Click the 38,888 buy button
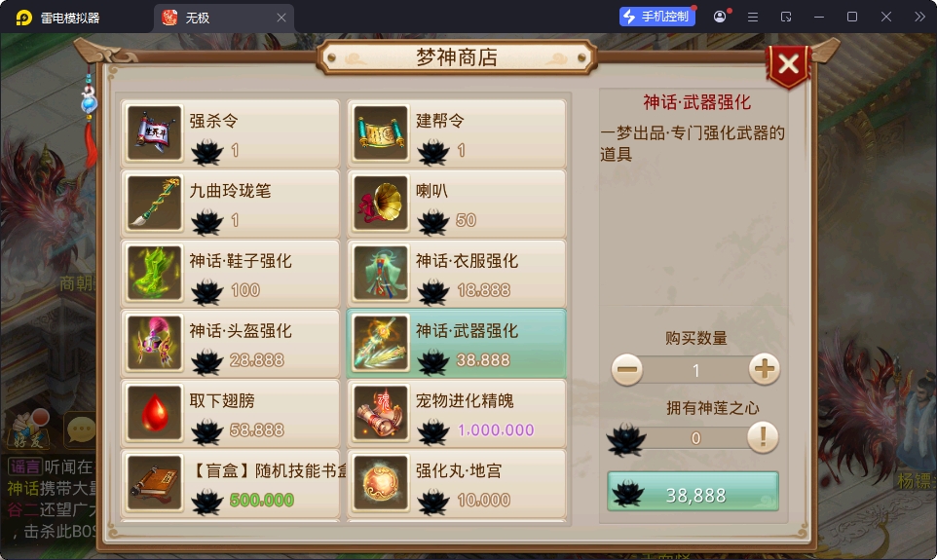Image resolution: width=937 pixels, height=560 pixels. (x=693, y=491)
